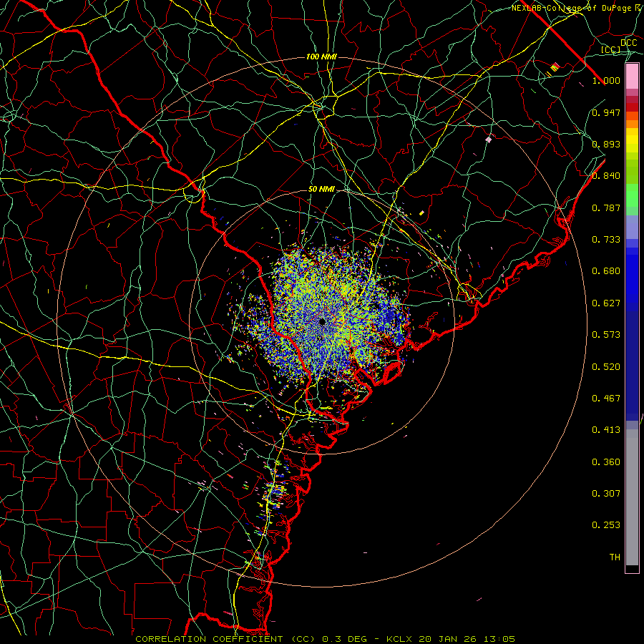Pick the red segment of the color bar
Viewport: 644px width, 644px height.
(632, 107)
